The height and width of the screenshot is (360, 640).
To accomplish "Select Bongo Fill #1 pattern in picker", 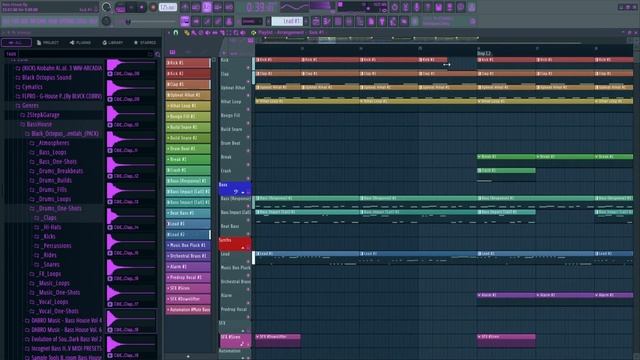I will (x=188, y=116).
